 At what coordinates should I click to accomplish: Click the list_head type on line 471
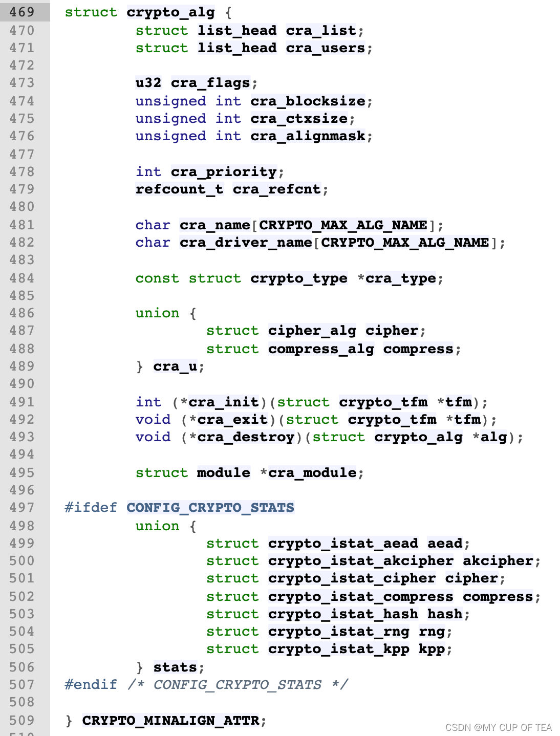(237, 48)
